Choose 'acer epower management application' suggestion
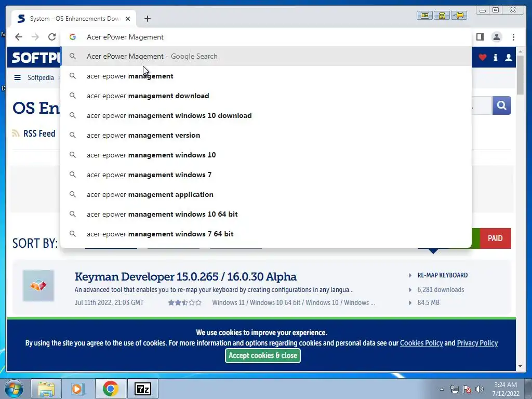Image resolution: width=532 pixels, height=399 pixels. (x=266, y=194)
